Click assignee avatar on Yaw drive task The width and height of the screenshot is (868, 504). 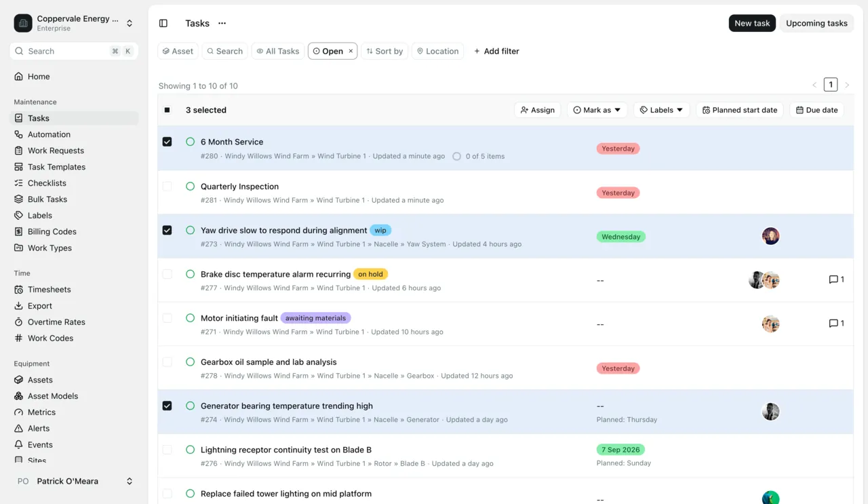pos(770,236)
